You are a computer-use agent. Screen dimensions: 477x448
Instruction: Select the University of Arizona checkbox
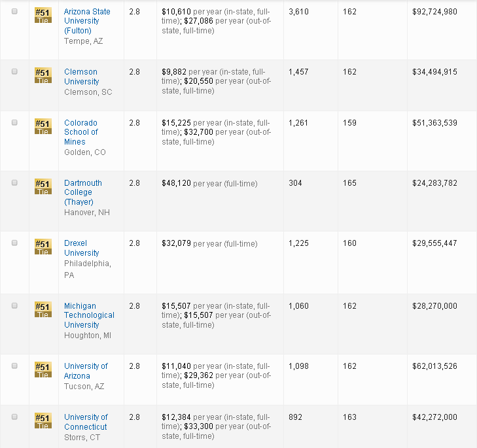point(14,366)
